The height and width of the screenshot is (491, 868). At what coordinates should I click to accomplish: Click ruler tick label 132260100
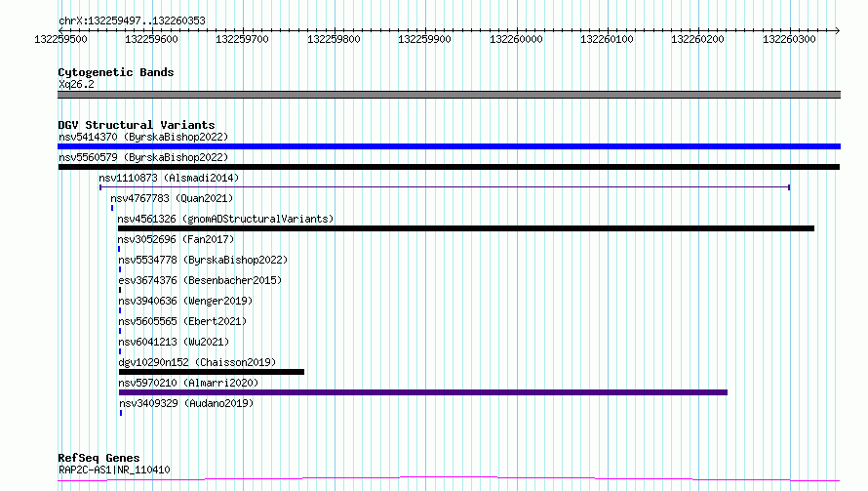pyautogui.click(x=607, y=39)
